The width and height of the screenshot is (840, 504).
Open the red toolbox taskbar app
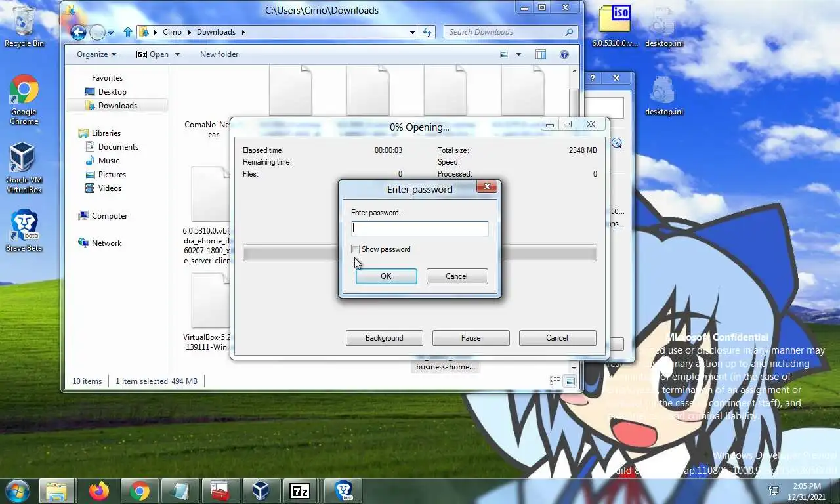(x=219, y=491)
